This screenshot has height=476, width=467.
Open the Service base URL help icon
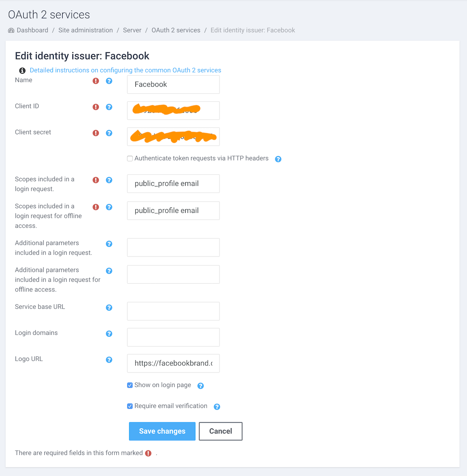click(x=109, y=307)
